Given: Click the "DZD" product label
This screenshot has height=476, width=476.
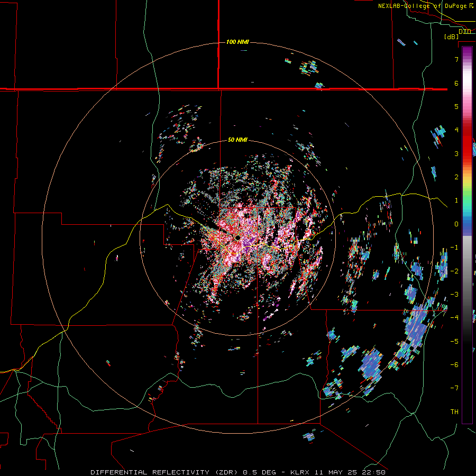Looking at the screenshot, I should pyautogui.click(x=465, y=32).
